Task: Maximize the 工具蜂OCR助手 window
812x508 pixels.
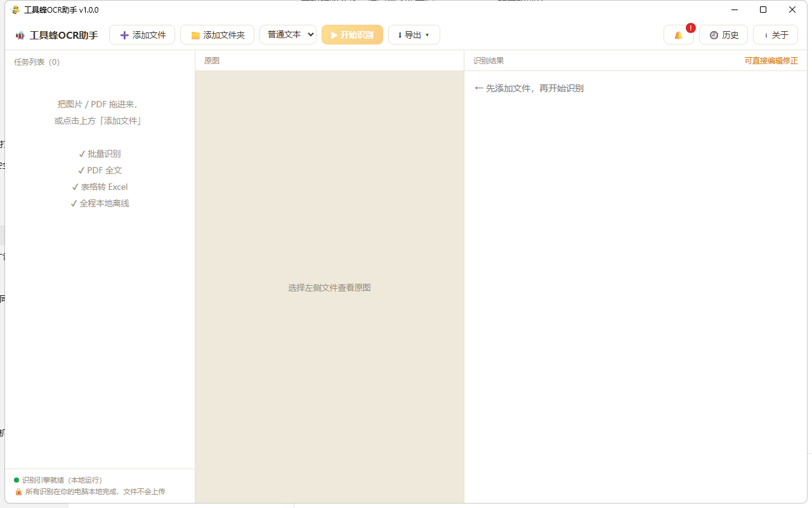Action: 763,10
